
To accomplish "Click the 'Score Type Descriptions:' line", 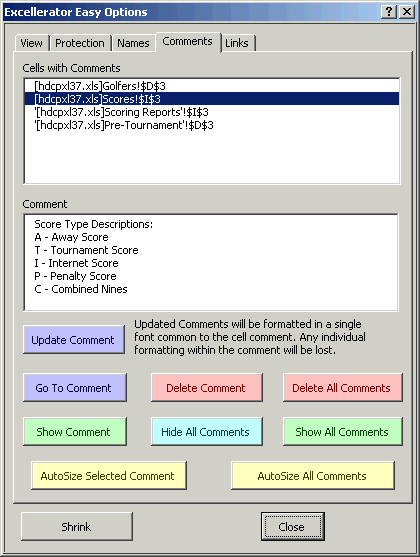I will 93,224.
